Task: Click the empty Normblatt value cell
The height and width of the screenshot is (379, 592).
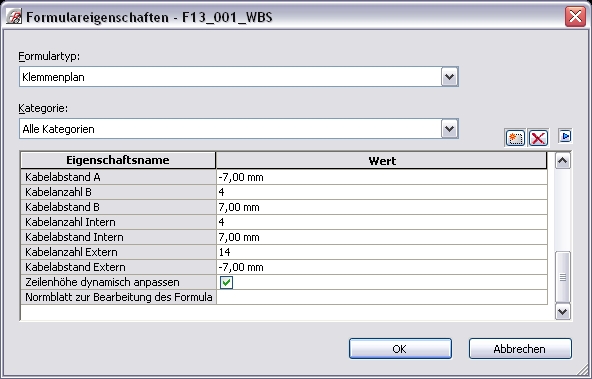Action: (x=382, y=297)
